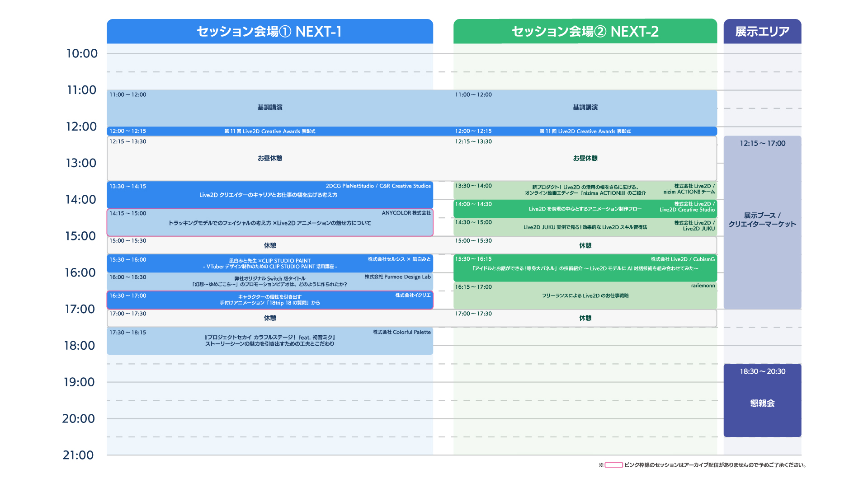Open the 凪白みと先生 ×CLIP STUDIO PAINT session
Image resolution: width=868 pixels, height=488 pixels.
270,263
